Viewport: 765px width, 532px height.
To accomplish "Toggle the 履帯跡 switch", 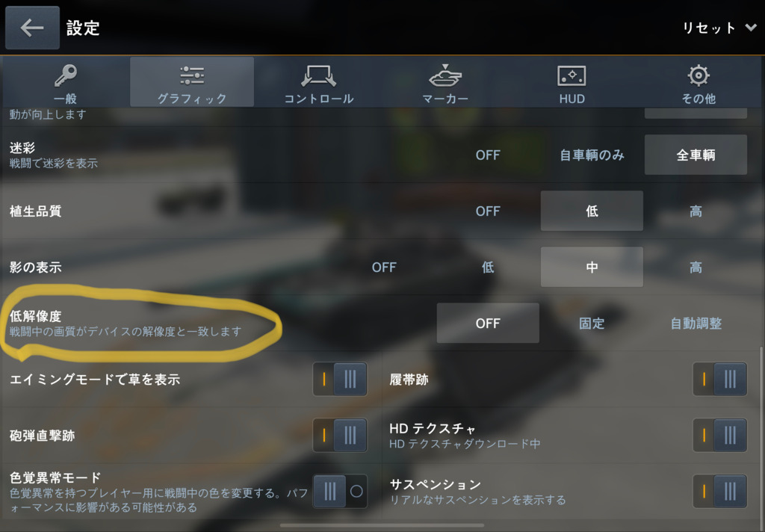I will [719, 380].
